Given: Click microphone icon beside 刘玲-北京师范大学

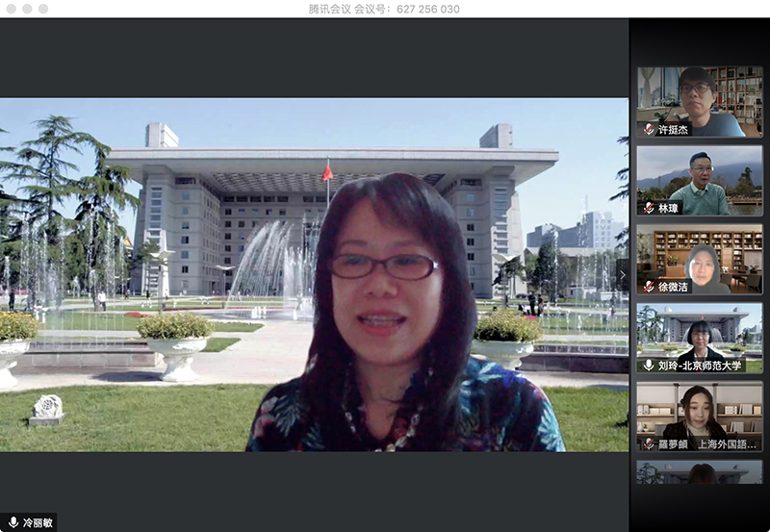Looking at the screenshot, I should pyautogui.click(x=649, y=366).
